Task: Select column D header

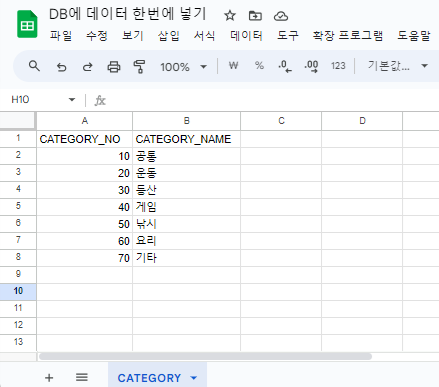Action: click(362, 121)
